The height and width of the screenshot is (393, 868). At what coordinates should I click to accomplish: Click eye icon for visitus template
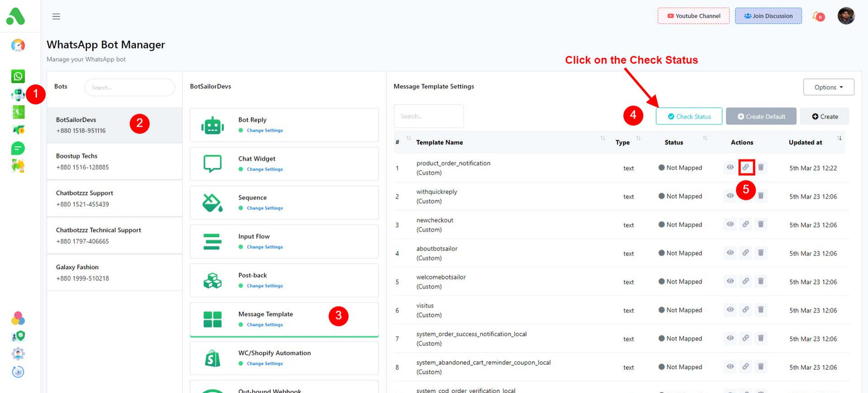tap(730, 310)
